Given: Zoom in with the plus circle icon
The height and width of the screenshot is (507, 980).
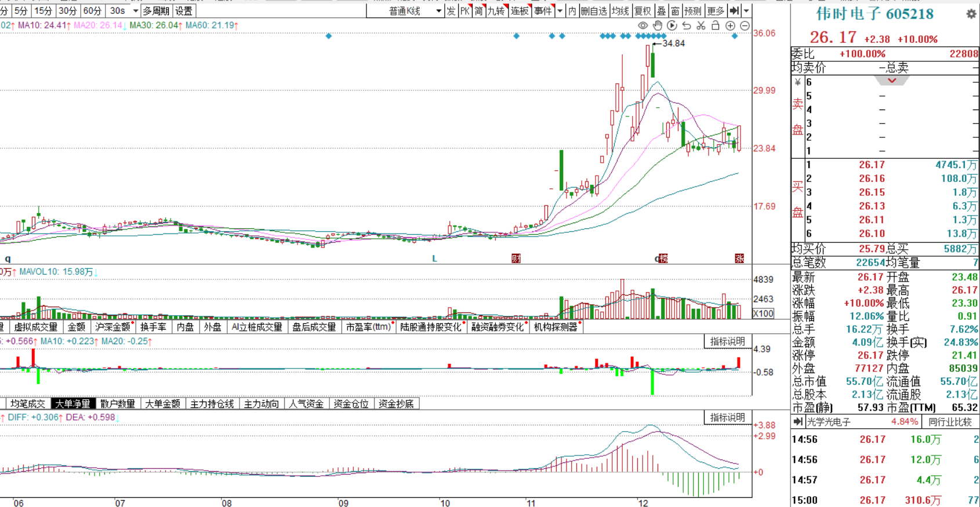Looking at the screenshot, I should coord(730,25).
